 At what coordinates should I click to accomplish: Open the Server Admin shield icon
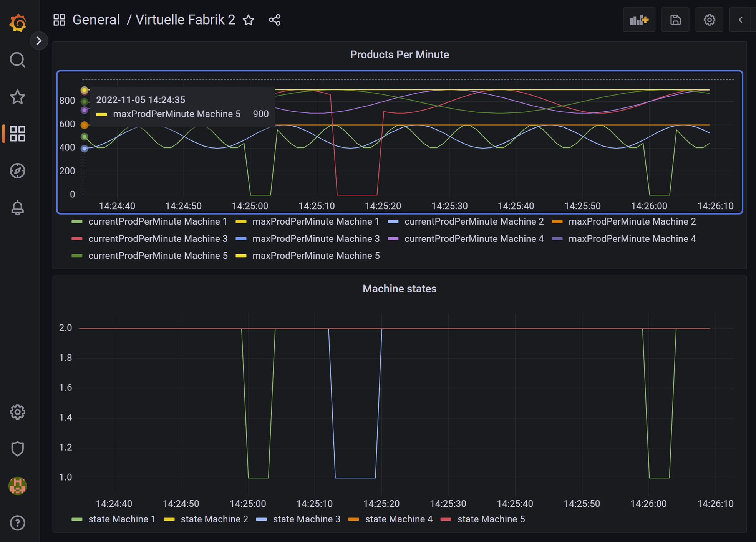tap(18, 448)
